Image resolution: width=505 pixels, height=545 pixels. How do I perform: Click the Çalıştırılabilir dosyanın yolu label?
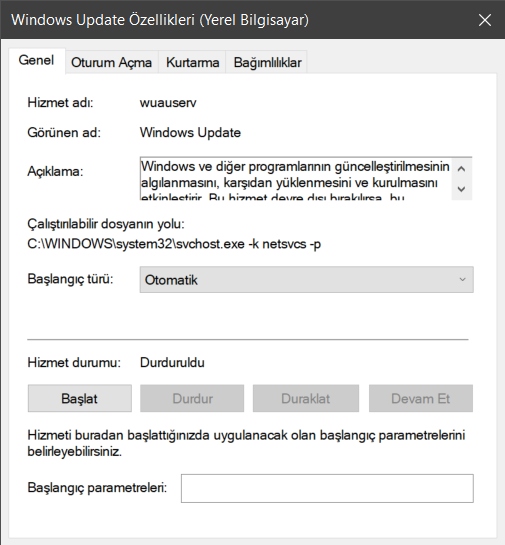pyautogui.click(x=106, y=224)
